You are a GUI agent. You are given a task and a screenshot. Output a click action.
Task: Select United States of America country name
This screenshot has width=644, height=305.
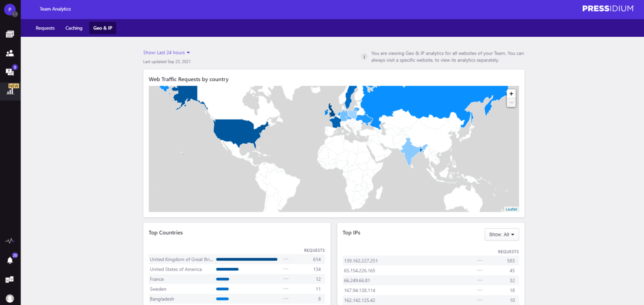[176, 269]
